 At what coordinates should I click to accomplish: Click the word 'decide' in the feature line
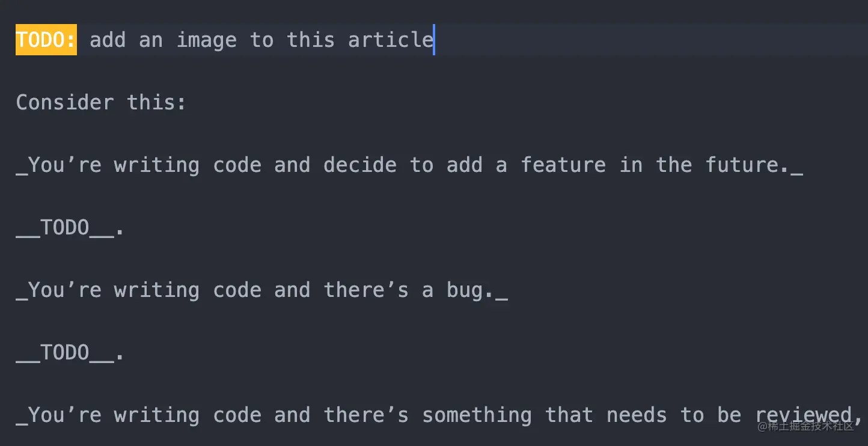pyautogui.click(x=360, y=165)
